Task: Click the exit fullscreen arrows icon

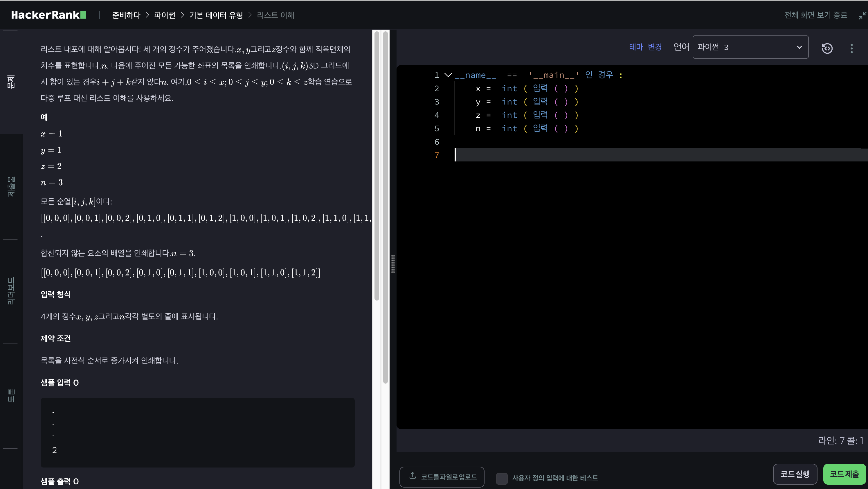Action: pyautogui.click(x=862, y=15)
